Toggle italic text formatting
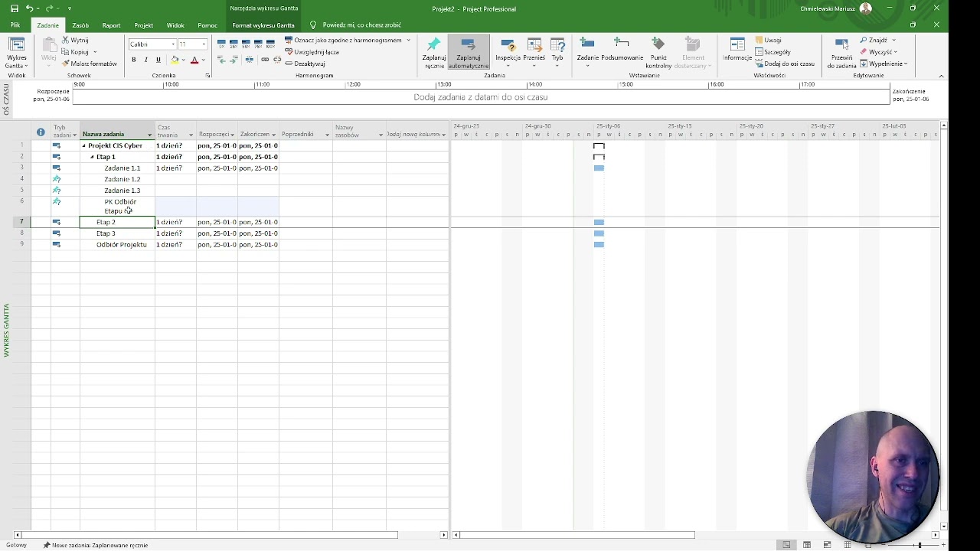The height and width of the screenshot is (551, 980). coord(145,60)
